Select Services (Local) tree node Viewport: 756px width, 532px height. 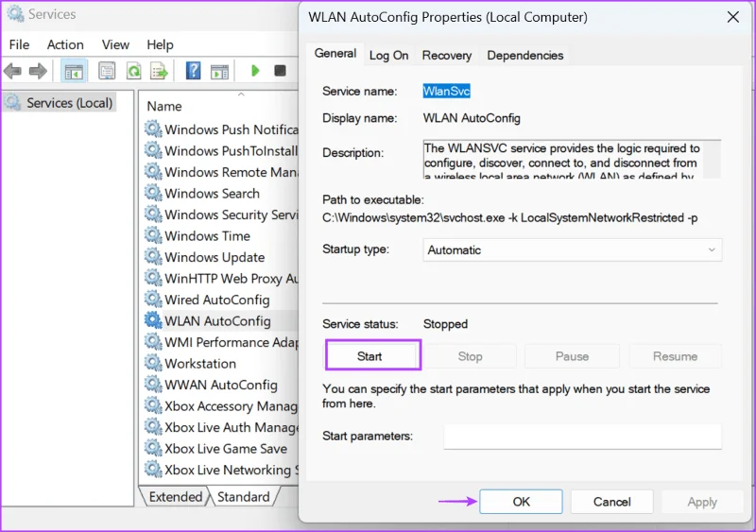click(x=60, y=103)
